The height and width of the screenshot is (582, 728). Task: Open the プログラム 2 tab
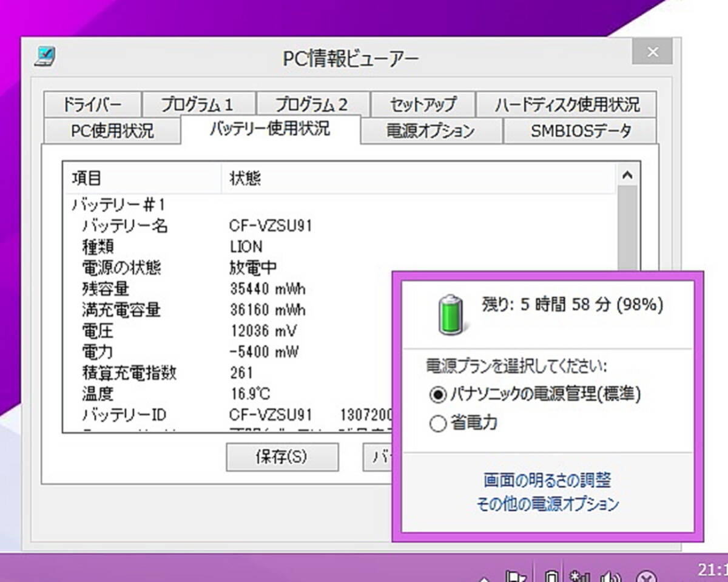tap(312, 104)
